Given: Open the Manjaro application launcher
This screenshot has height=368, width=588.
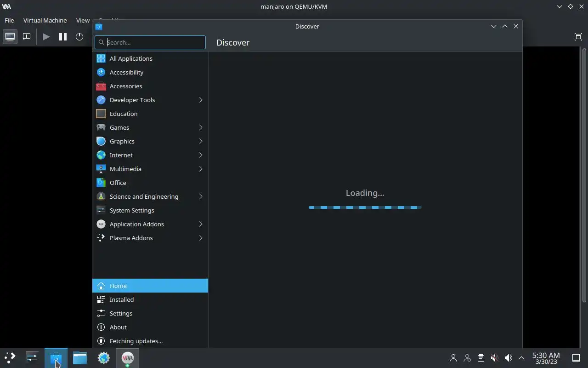Looking at the screenshot, I should 10,358.
